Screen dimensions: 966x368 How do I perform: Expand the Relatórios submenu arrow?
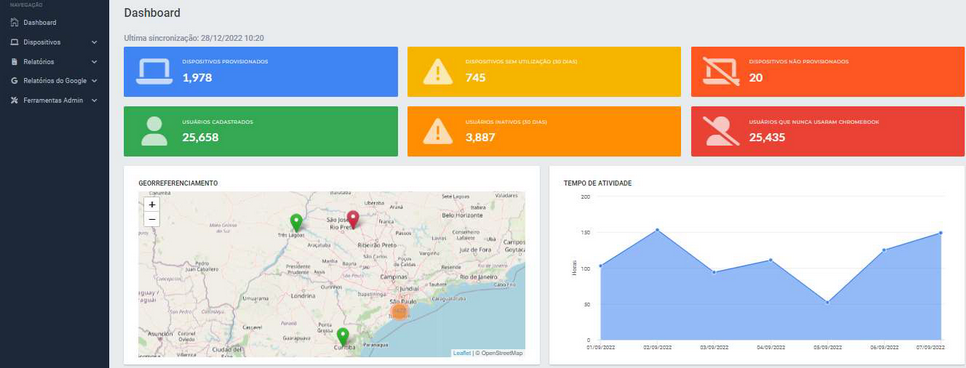94,62
